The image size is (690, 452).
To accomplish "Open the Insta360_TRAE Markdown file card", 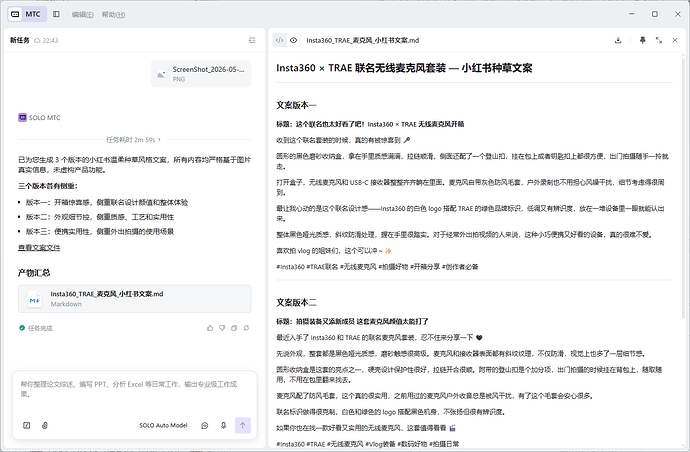I will pos(135,299).
